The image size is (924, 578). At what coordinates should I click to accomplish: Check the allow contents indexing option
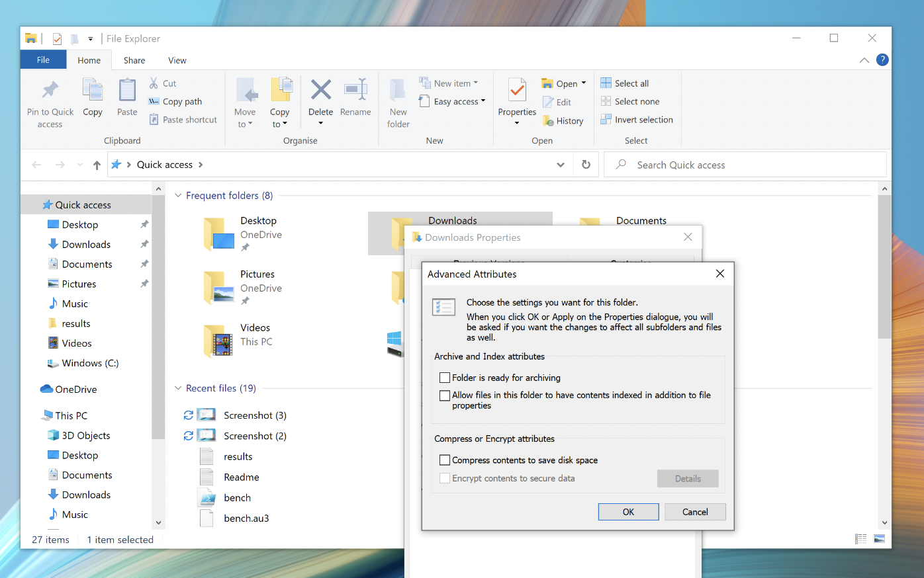point(444,395)
